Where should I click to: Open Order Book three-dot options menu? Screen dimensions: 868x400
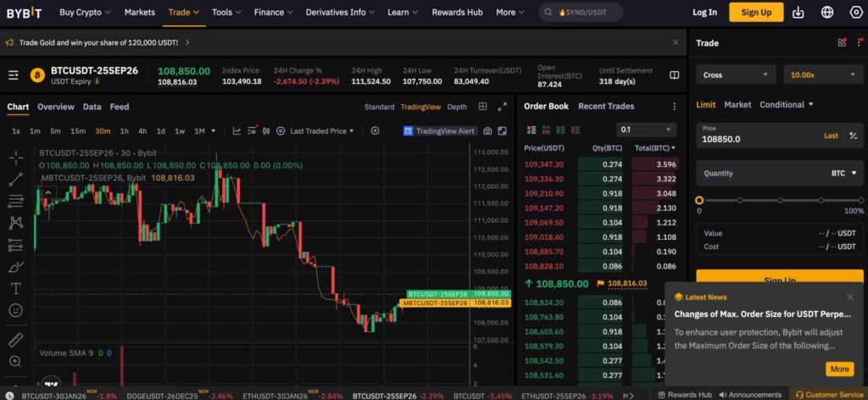coord(674,106)
